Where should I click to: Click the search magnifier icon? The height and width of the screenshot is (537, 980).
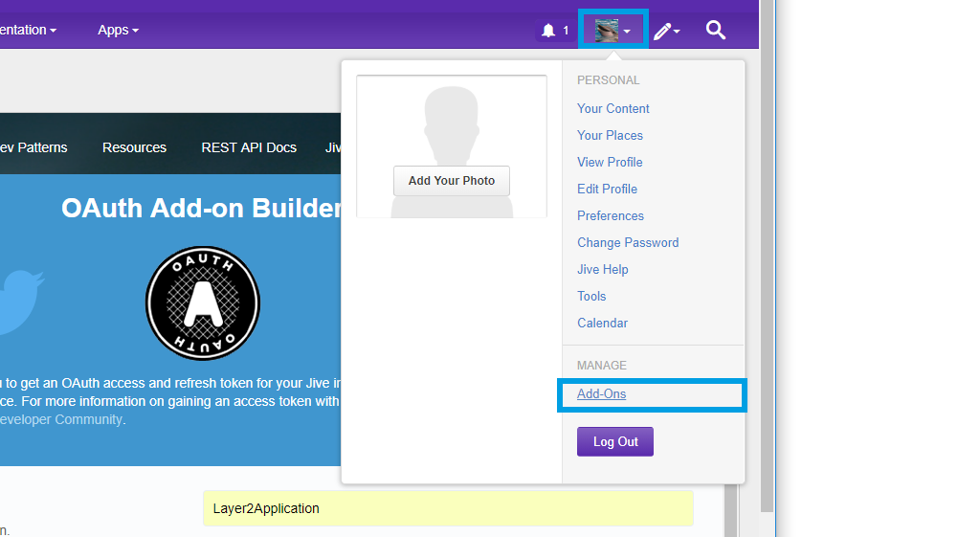tap(716, 30)
